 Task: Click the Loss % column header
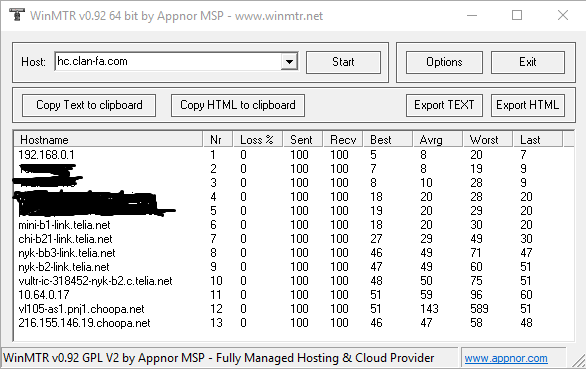[257, 139]
